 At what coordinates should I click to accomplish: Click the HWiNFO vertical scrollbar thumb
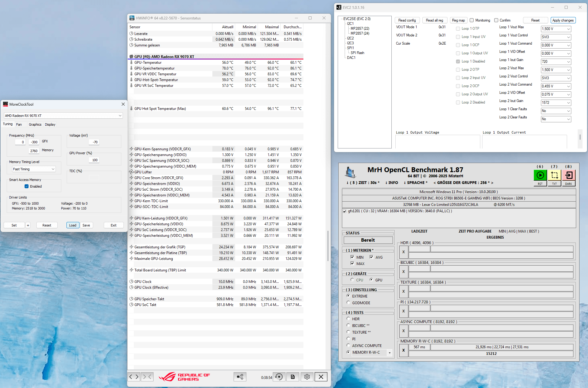328,246
